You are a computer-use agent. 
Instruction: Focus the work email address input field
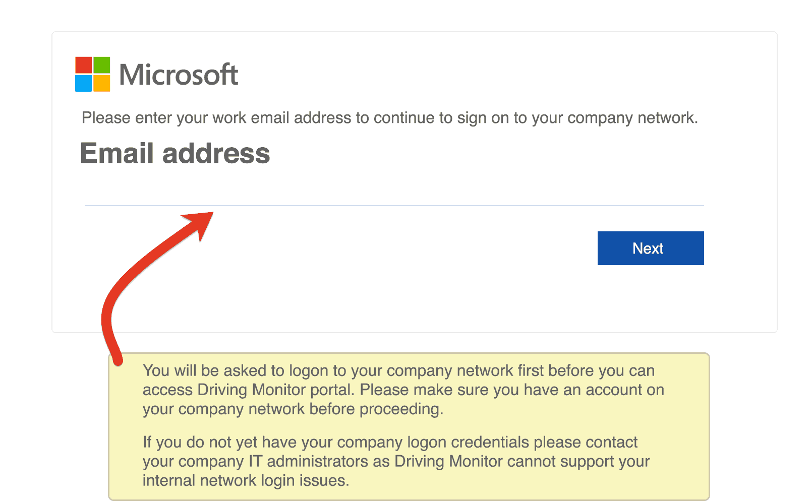(393, 194)
